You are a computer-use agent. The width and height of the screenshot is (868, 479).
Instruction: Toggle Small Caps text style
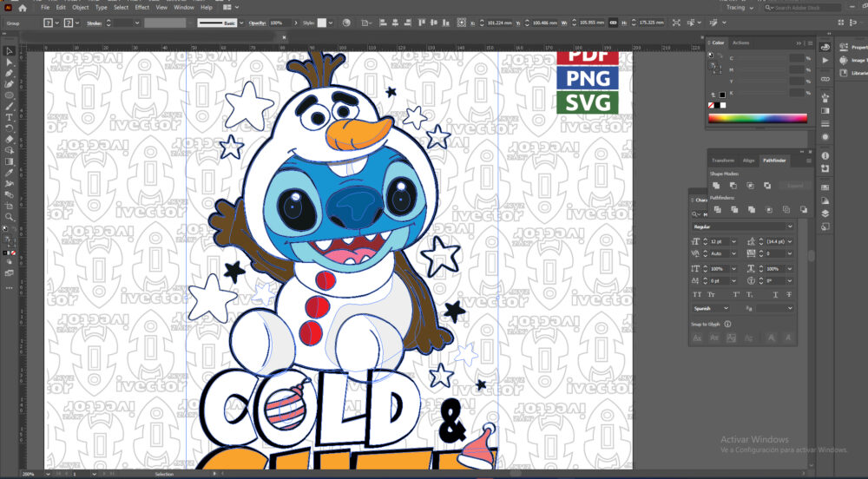pyautogui.click(x=712, y=295)
